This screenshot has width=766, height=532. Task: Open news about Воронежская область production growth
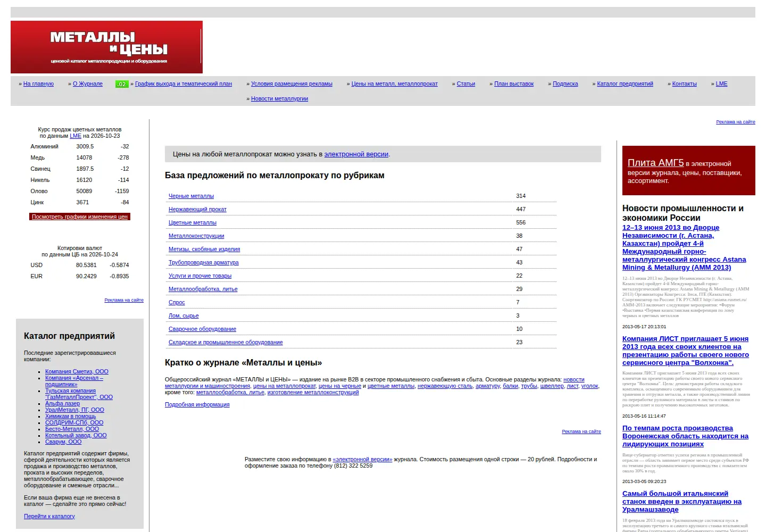(686, 436)
